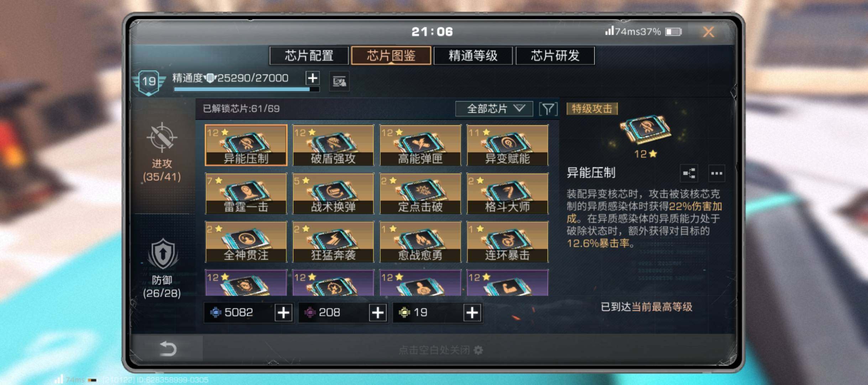This screenshot has height=385, width=868.
Task: Click the mastery info card icon
Action: coord(339,82)
